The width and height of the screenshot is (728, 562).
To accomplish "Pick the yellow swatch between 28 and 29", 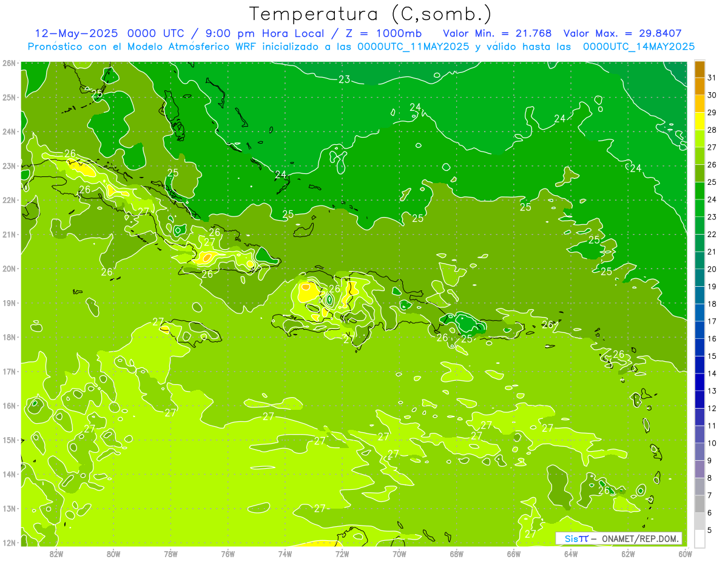I will click(699, 121).
